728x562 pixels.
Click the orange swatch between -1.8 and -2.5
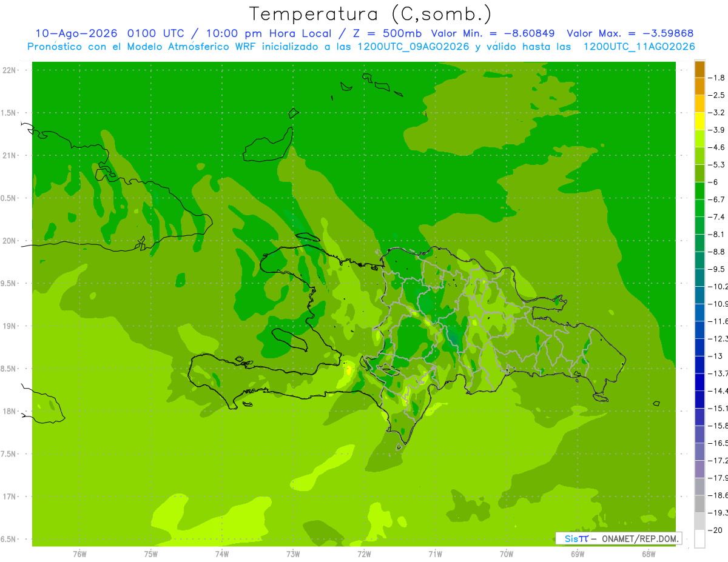click(699, 86)
